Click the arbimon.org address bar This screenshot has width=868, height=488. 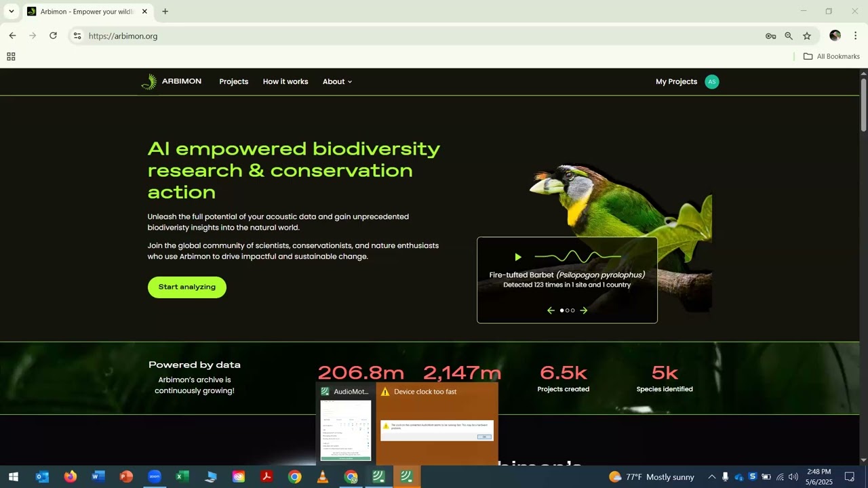[x=420, y=36]
